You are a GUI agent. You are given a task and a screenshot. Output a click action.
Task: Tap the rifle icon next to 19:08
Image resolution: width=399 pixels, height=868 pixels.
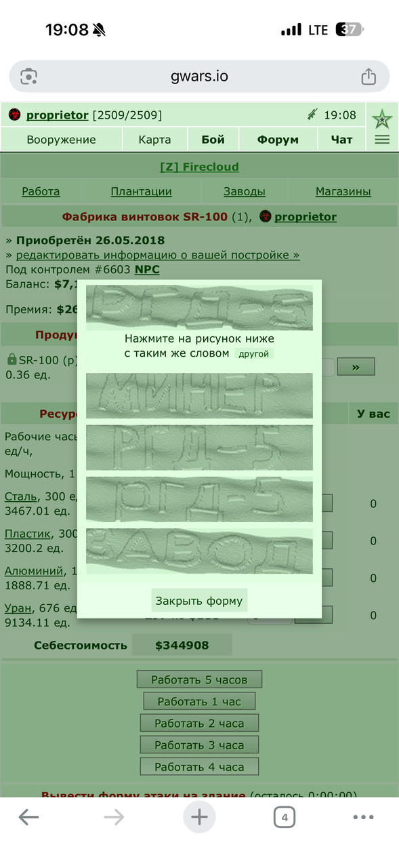[x=312, y=115]
